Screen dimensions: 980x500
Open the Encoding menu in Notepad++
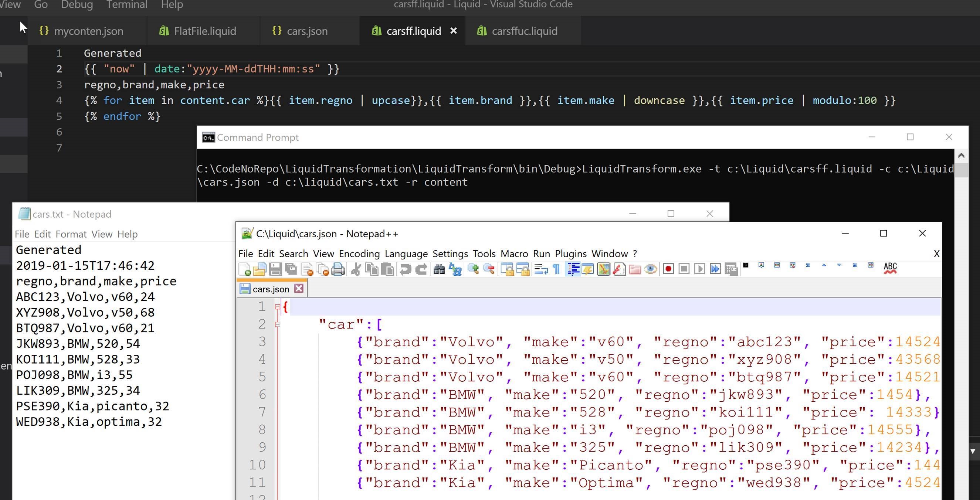click(359, 254)
